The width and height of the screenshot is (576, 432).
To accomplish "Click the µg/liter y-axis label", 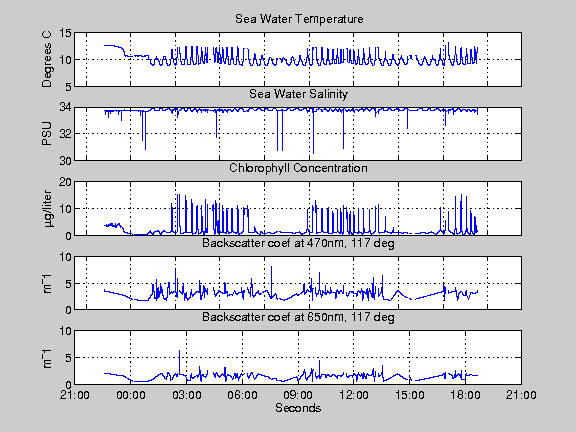I will tap(48, 209).
